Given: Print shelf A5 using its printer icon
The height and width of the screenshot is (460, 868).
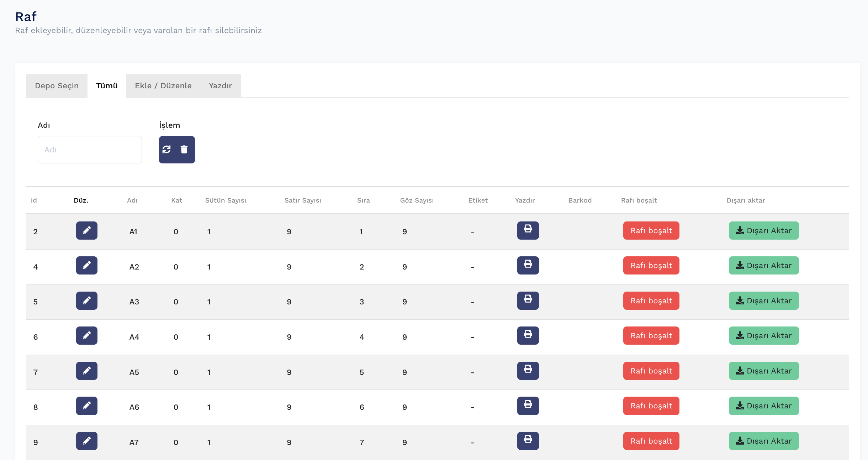Looking at the screenshot, I should coord(528,371).
